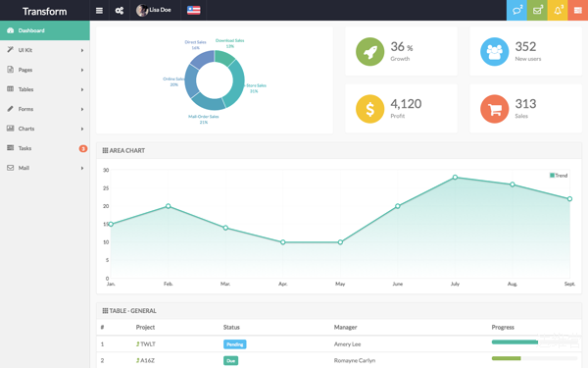Expand the UI Kit submenu arrow
The height and width of the screenshot is (368, 588).
point(82,50)
